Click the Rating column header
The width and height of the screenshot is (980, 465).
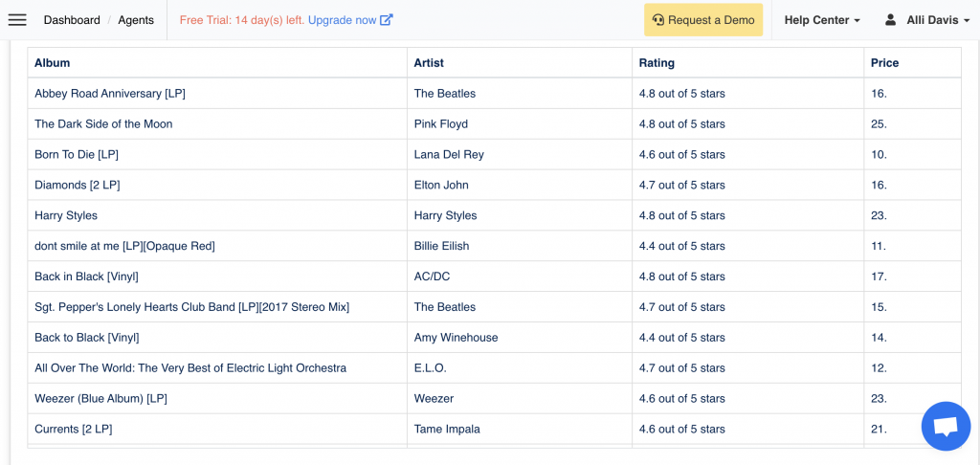pos(657,63)
